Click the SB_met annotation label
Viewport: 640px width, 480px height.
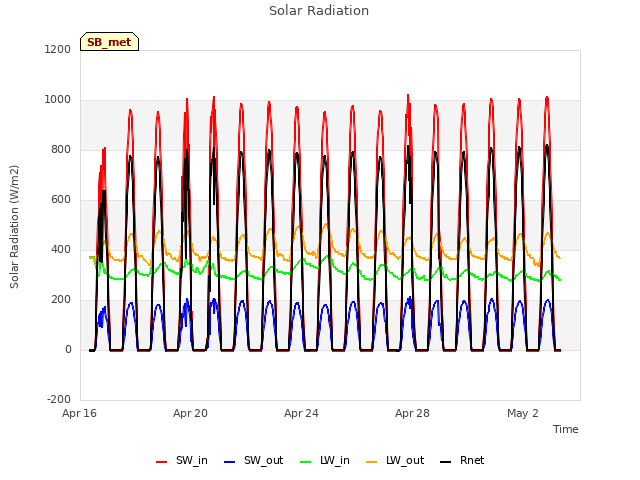click(x=109, y=42)
